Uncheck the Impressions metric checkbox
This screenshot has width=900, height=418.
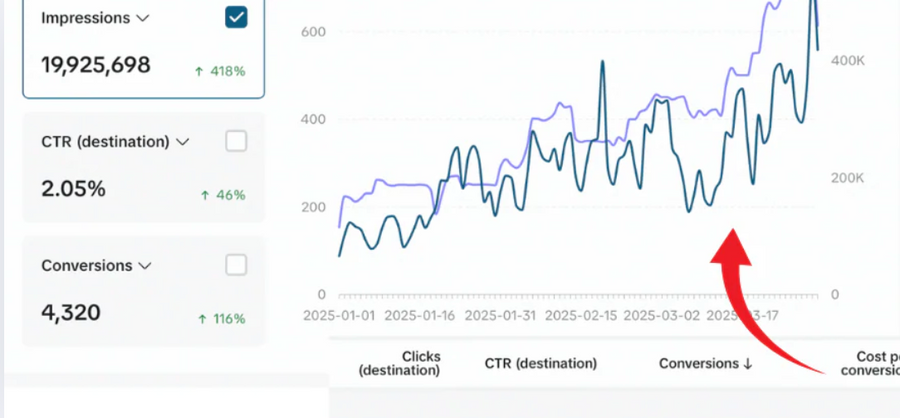(x=236, y=18)
